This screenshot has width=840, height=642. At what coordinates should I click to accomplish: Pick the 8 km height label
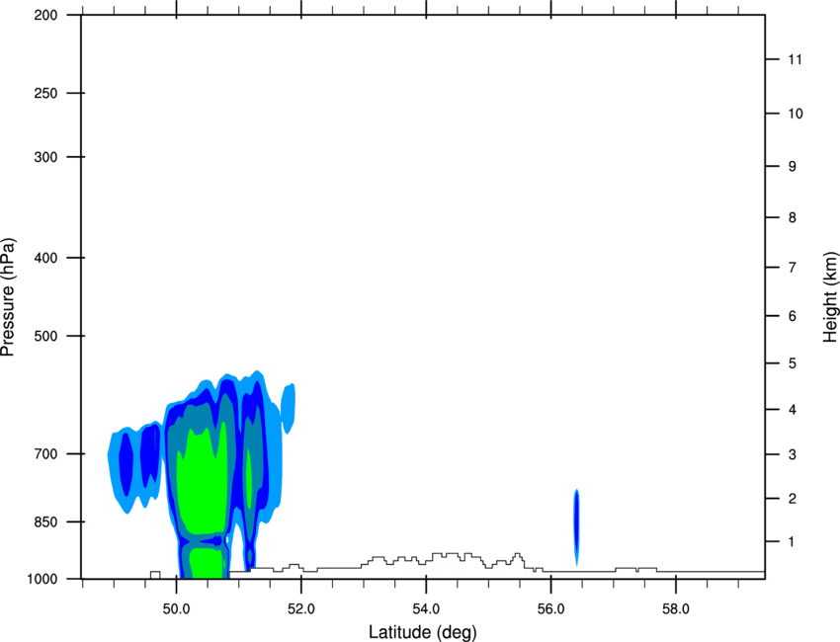(x=793, y=217)
